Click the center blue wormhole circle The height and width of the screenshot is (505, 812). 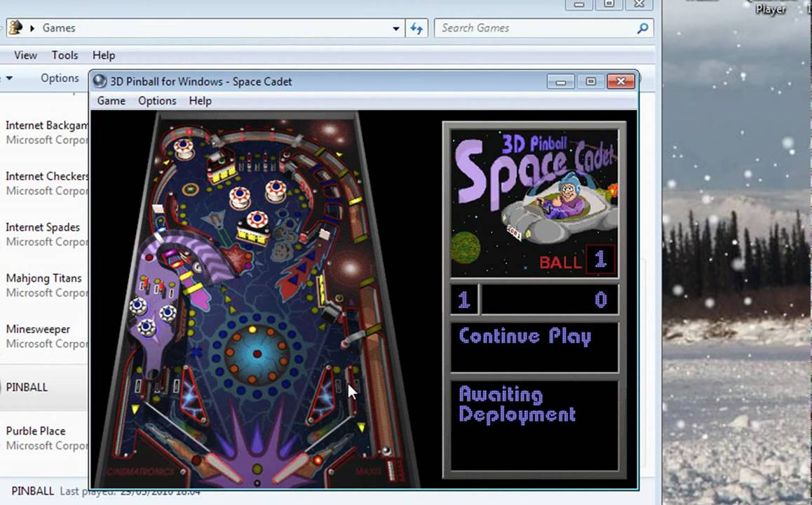click(x=257, y=353)
